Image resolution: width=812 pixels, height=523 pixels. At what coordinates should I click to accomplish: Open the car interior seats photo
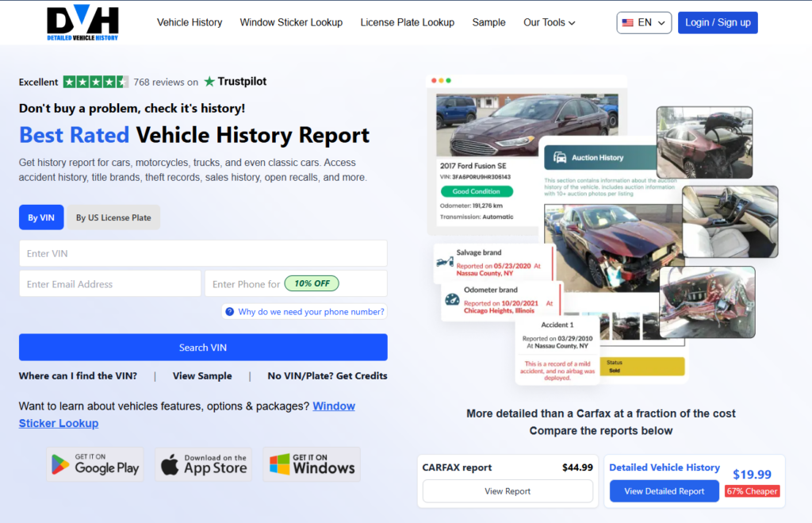730,222
